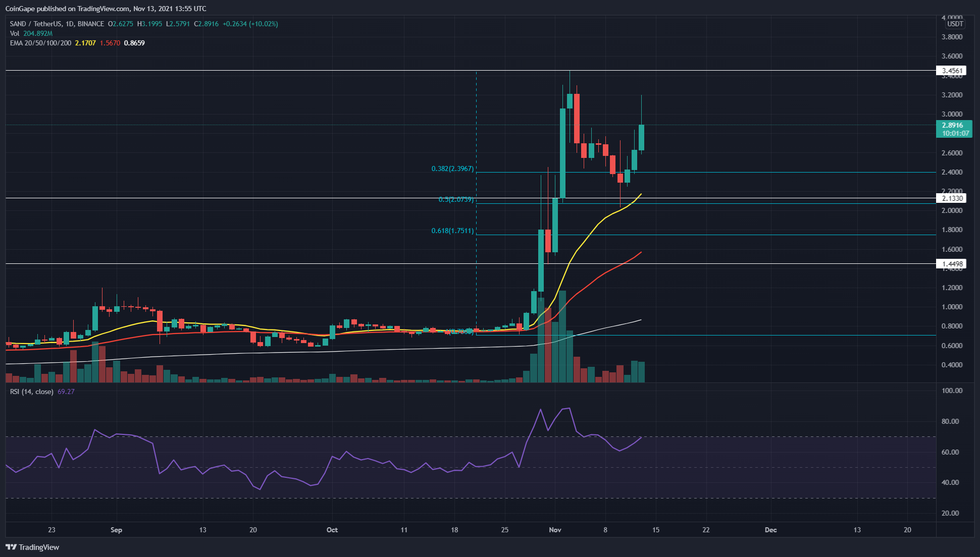
Task: Click the TradingView logo at bottom left
Action: 33,547
